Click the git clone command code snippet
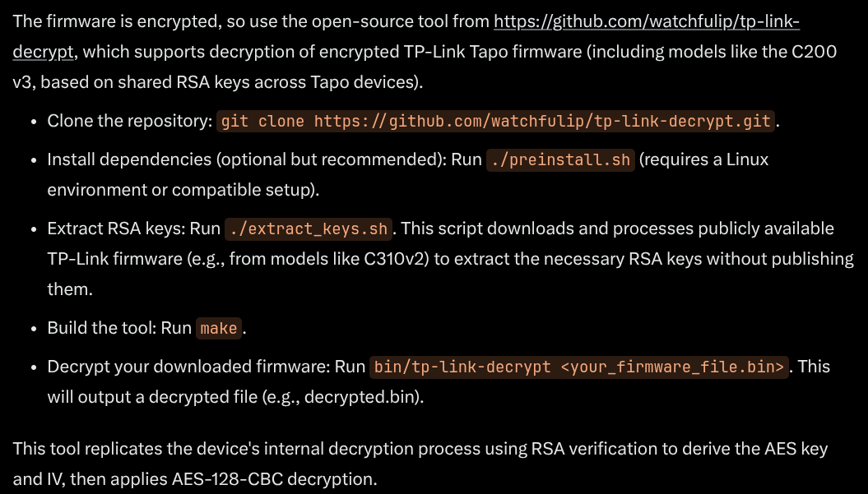This screenshot has width=868, height=494. point(496,122)
